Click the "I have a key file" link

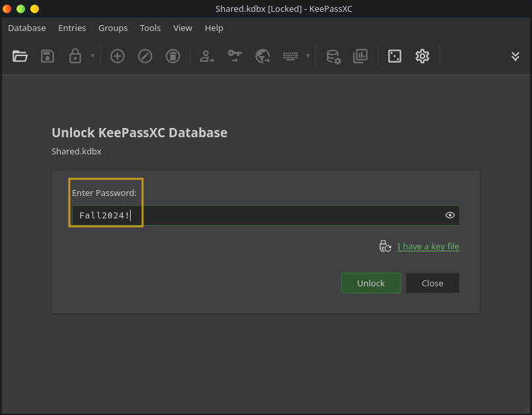pyautogui.click(x=428, y=247)
